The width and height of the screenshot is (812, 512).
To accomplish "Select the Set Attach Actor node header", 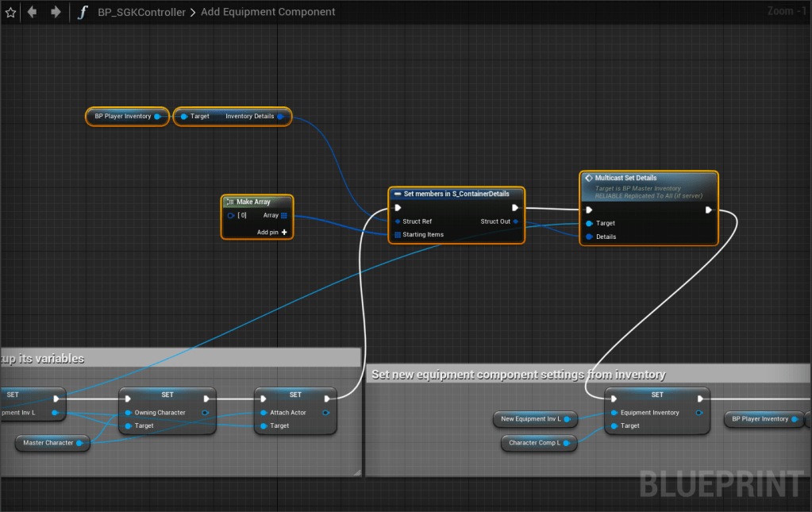I will pyautogui.click(x=295, y=395).
